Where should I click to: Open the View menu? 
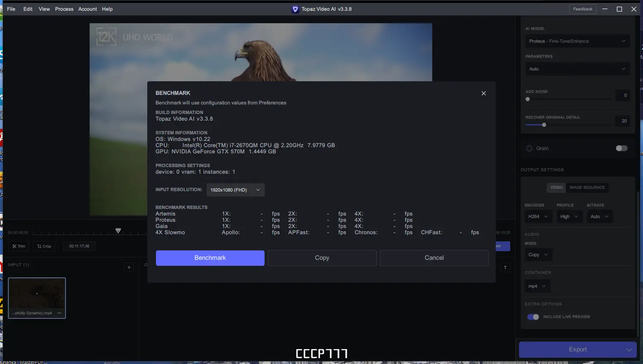click(44, 9)
